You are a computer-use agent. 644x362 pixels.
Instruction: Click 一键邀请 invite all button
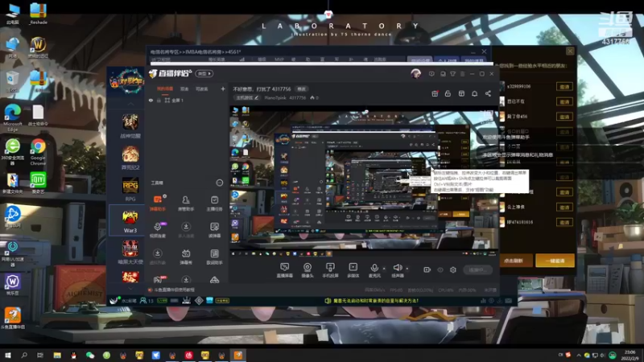click(x=555, y=261)
